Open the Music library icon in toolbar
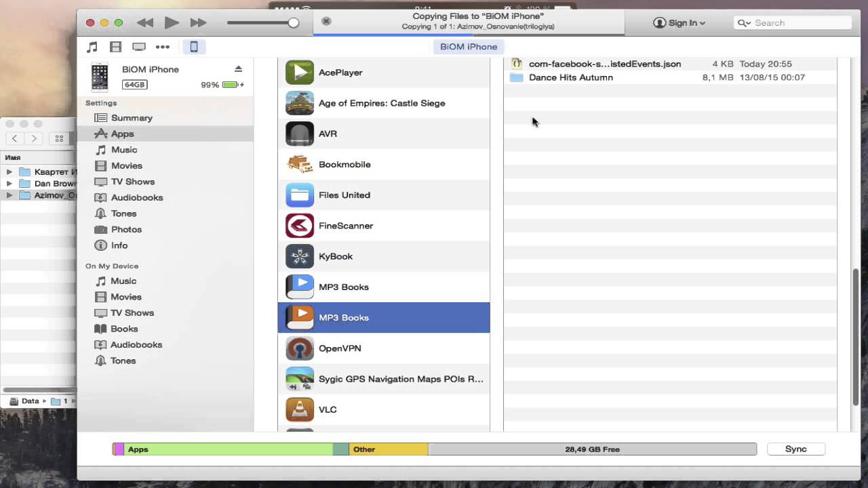The image size is (868, 488). click(x=92, y=47)
